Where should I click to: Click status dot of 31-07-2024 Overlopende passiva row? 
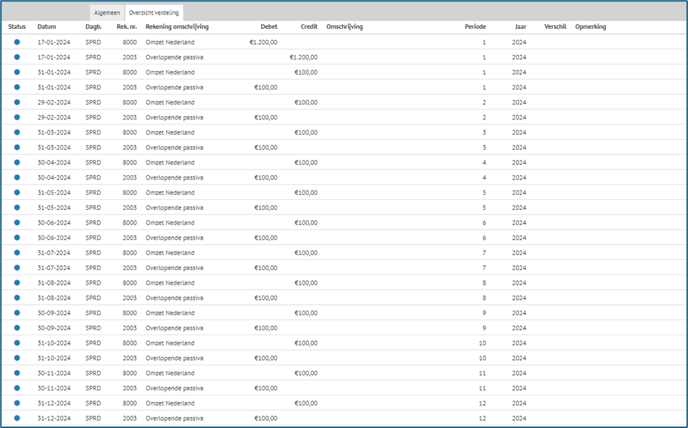17,268
